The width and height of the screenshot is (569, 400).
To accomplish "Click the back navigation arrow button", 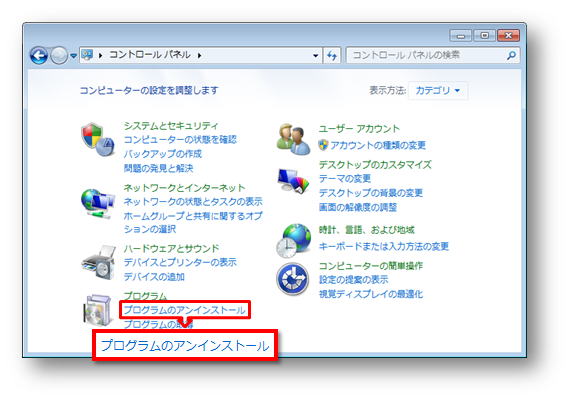I will click(x=39, y=56).
